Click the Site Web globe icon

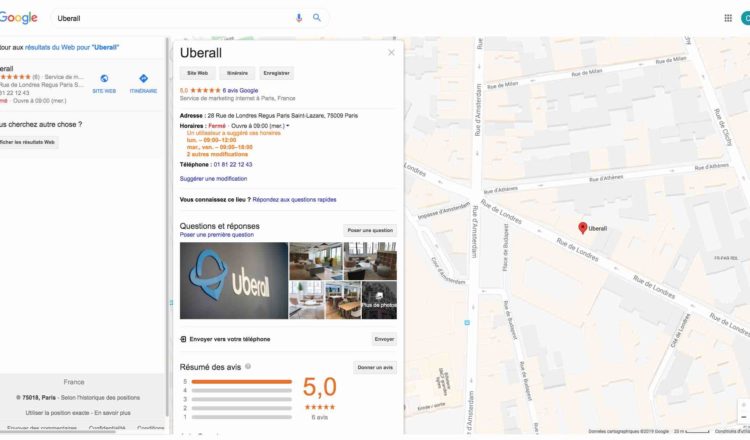104,78
